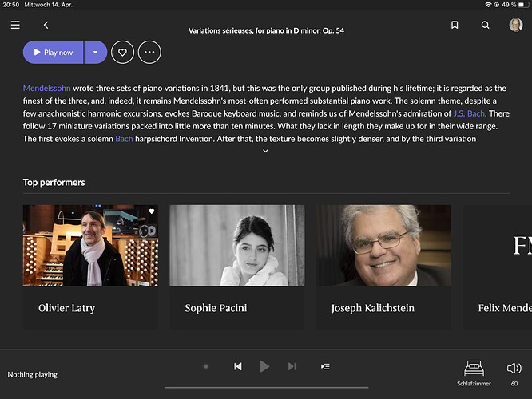Toggle the heart on Olivier Latry card
Screen dimensions: 532x399
[x=152, y=211]
